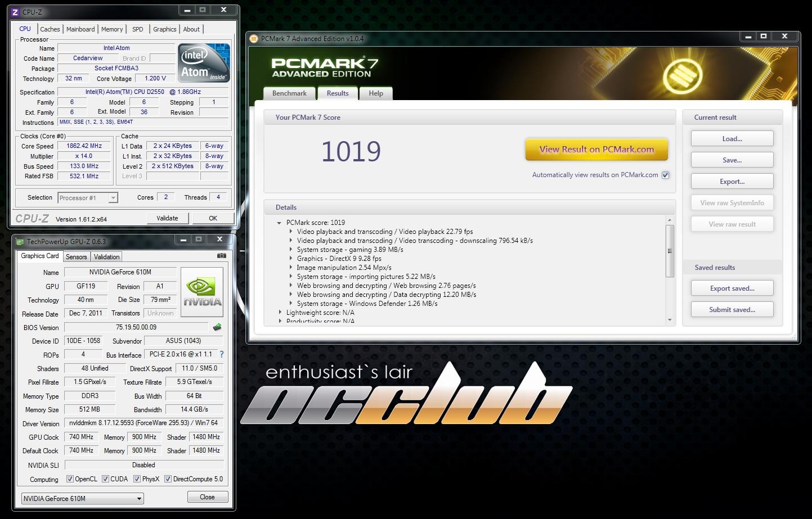Close the CPU-Z window with X
The width and height of the screenshot is (812, 519).
(223, 10)
